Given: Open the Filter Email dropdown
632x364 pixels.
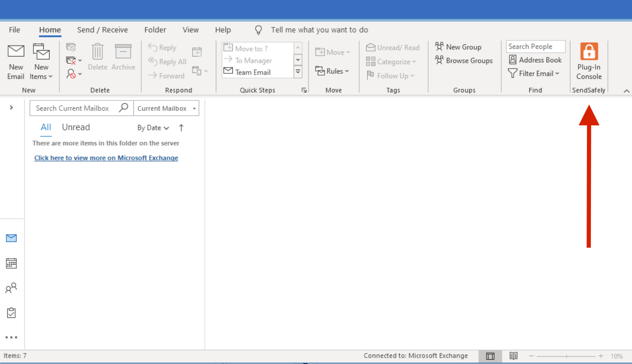Looking at the screenshot, I should [534, 73].
